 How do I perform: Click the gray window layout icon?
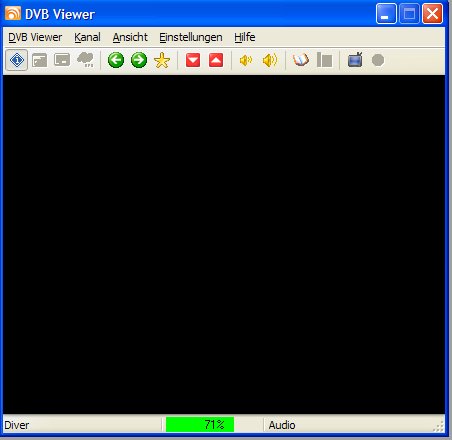coord(40,60)
